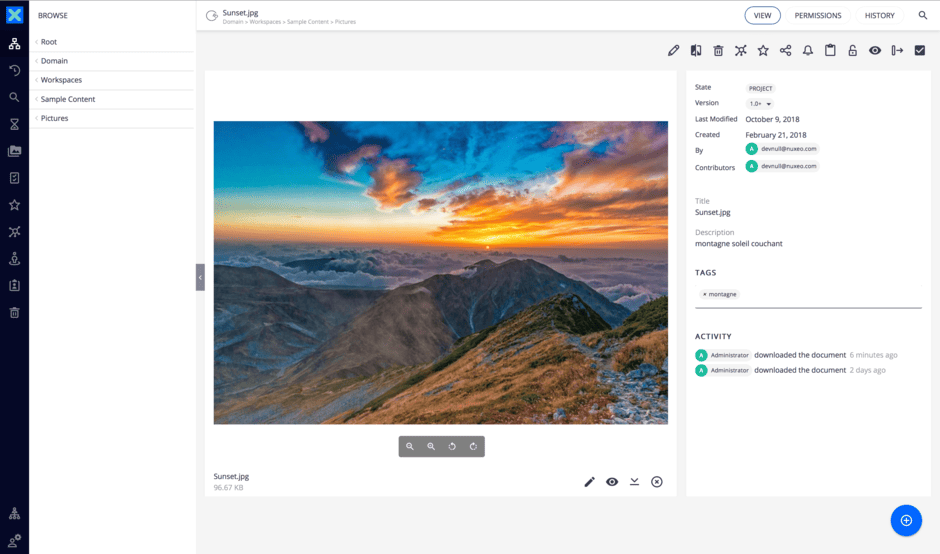Rotate image left in viewer toolbar
Image resolution: width=940 pixels, height=554 pixels.
pyautogui.click(x=452, y=446)
